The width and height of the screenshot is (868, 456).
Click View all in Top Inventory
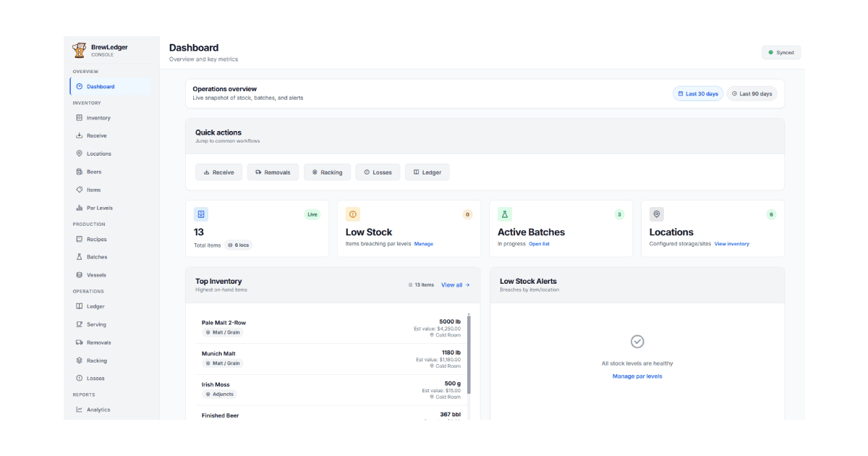pos(455,285)
